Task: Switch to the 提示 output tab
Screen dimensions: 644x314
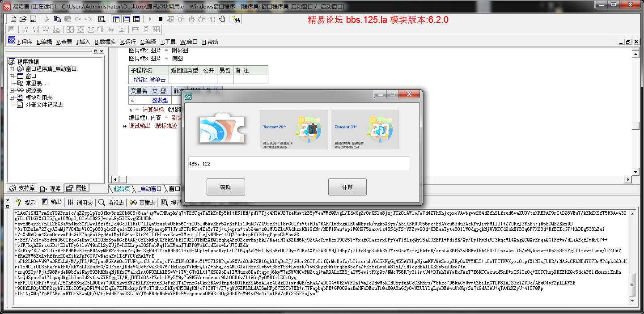Action: [26, 202]
